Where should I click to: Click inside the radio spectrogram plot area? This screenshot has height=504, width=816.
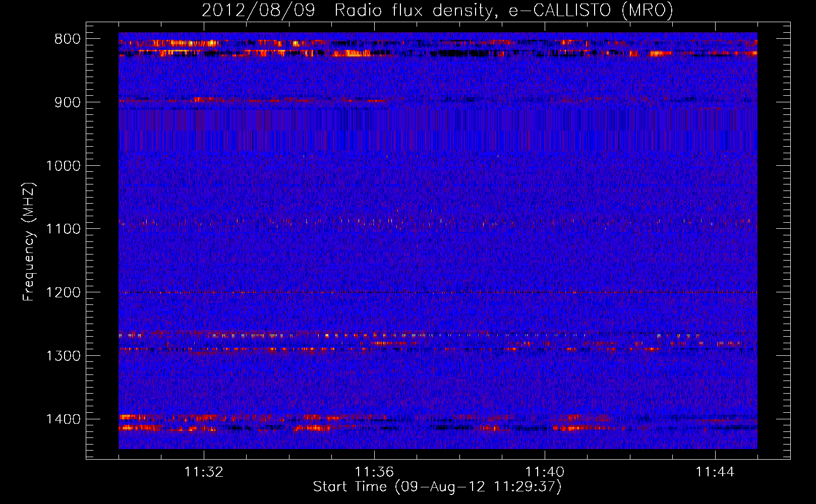click(438, 240)
